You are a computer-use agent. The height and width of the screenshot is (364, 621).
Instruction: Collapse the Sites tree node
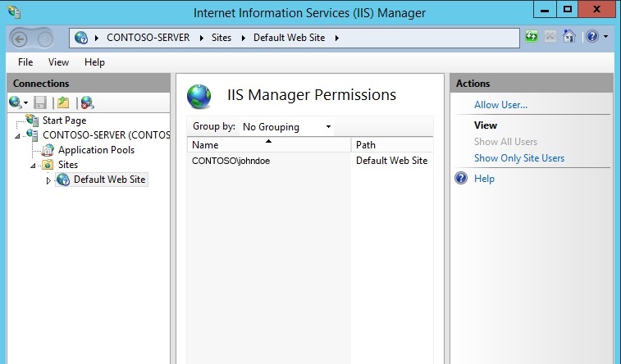(x=34, y=166)
